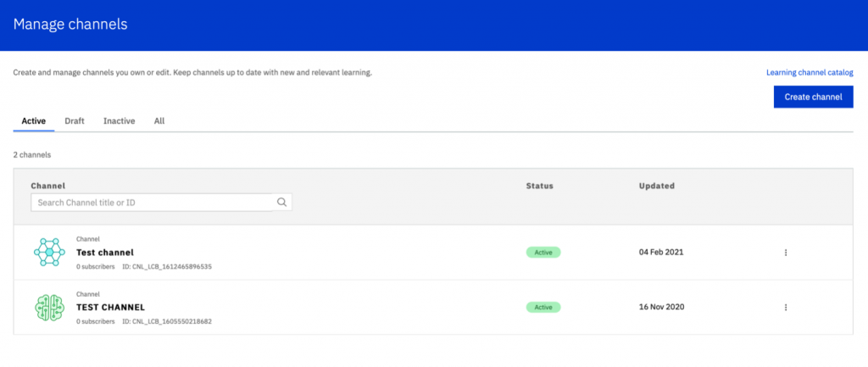Click the Channel column header
The width and height of the screenshot is (868, 367).
pyautogui.click(x=48, y=186)
